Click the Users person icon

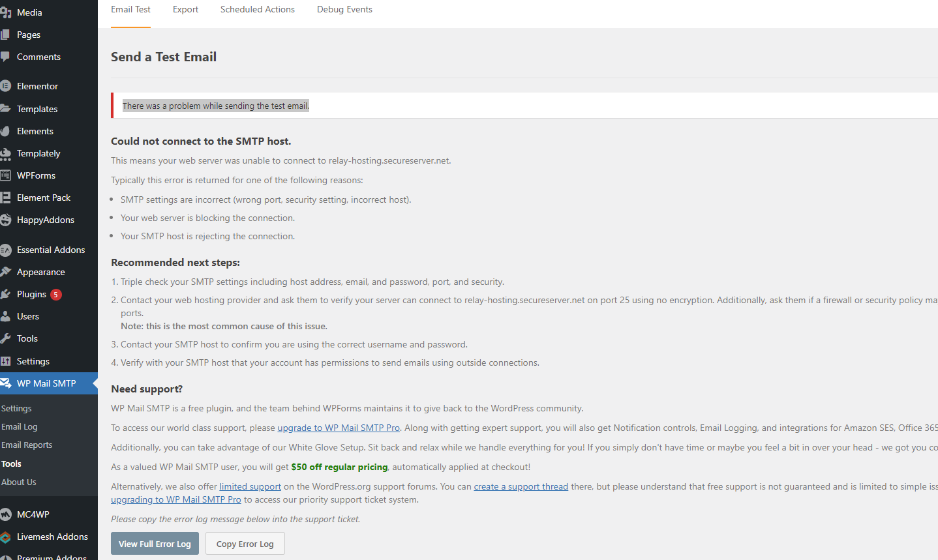tap(5, 316)
